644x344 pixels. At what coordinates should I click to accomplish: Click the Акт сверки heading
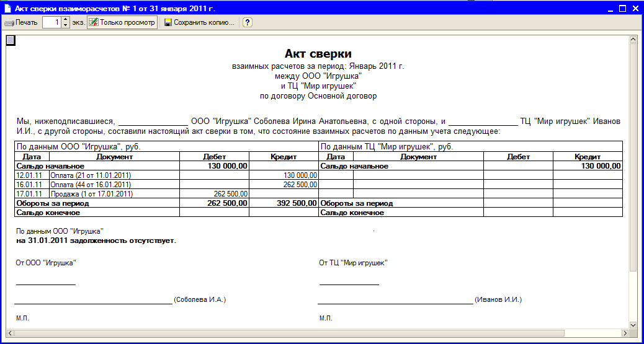coord(318,54)
